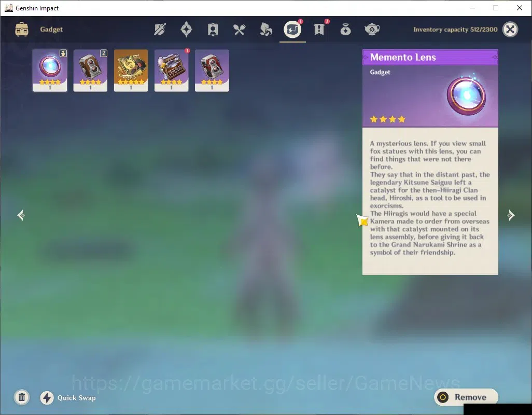Select the golden music gadget item

coord(131,71)
